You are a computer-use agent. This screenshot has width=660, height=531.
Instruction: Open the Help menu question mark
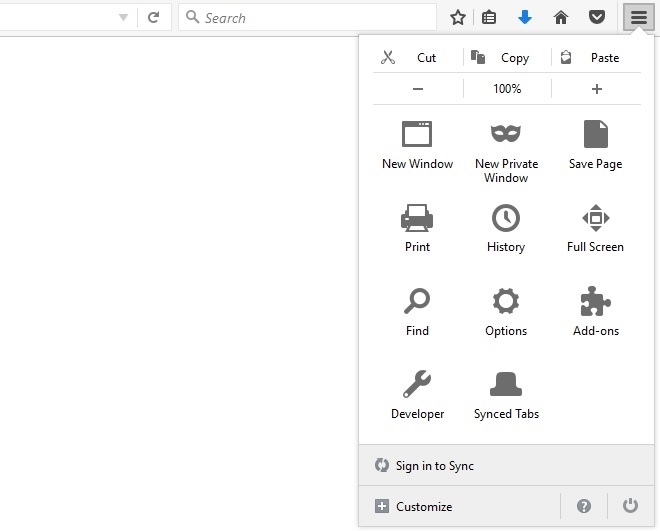(584, 507)
